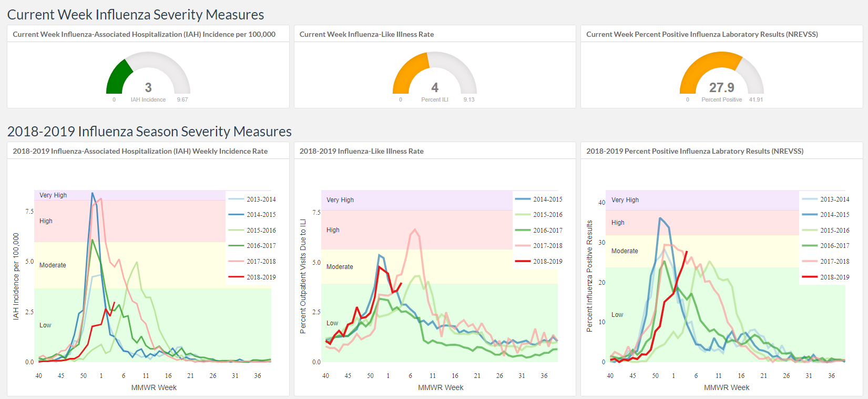Toggle 2017-2018 series in NREVSS season chart legend
The height and width of the screenshot is (399, 868).
tap(826, 262)
